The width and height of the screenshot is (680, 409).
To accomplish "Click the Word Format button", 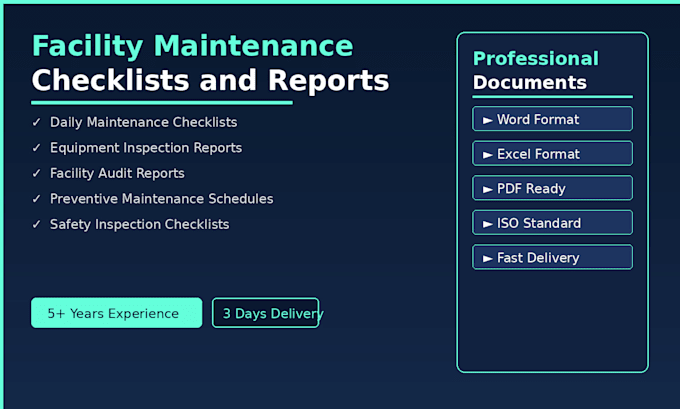I will tap(552, 119).
